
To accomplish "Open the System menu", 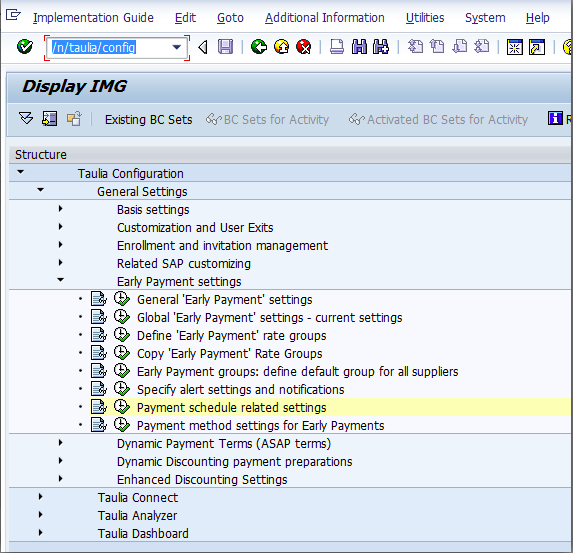I will point(485,18).
